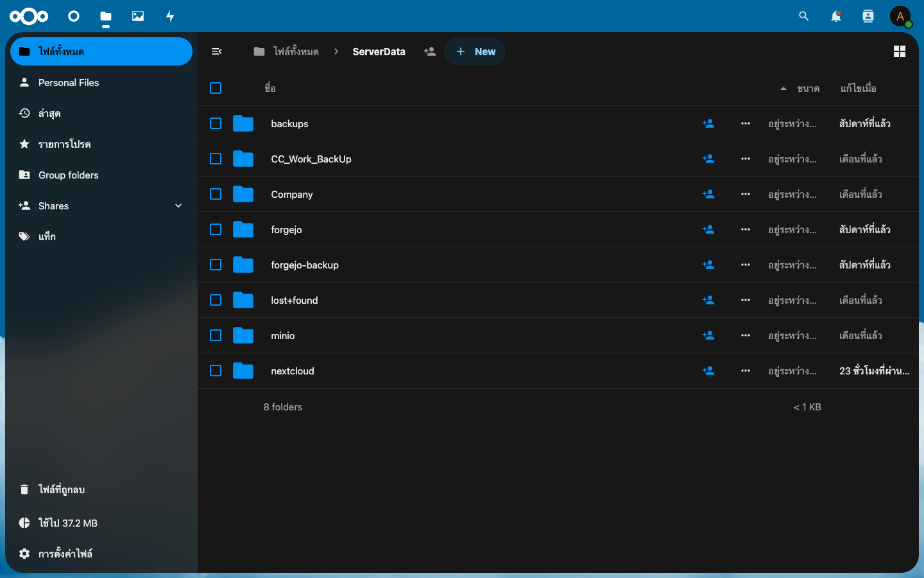Share the ServerData folder from breadcrumb icon
The height and width of the screenshot is (578, 924).
pyautogui.click(x=430, y=51)
